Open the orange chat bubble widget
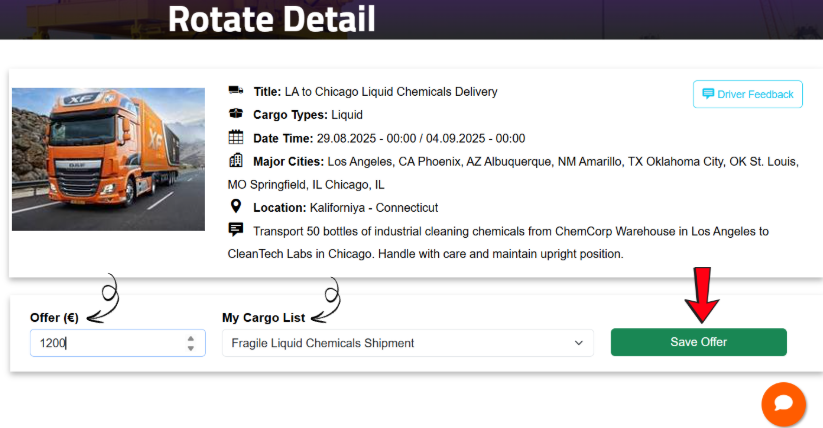 (x=783, y=403)
